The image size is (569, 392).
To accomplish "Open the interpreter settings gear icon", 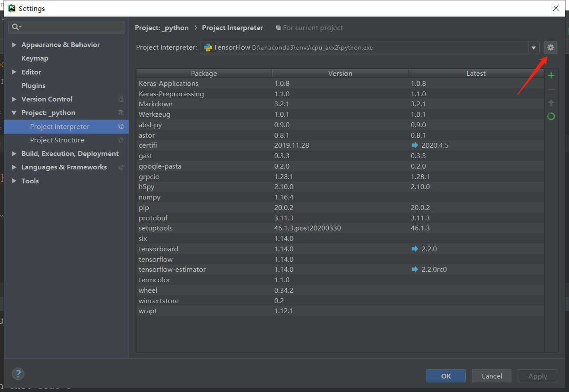I will [550, 47].
